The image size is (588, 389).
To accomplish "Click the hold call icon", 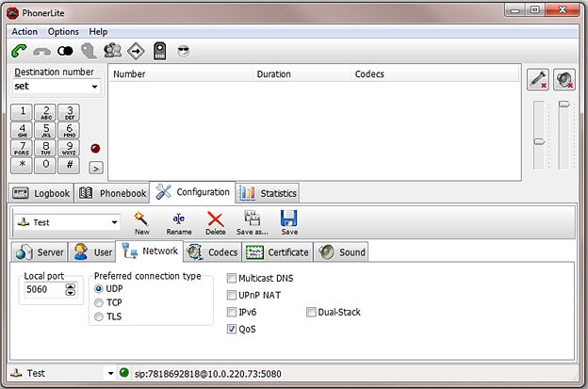I will tap(65, 51).
